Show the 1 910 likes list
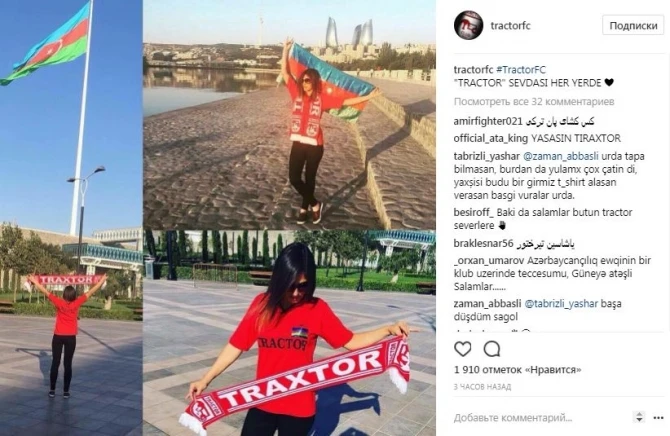This screenshot has height=436, width=670. click(x=517, y=370)
